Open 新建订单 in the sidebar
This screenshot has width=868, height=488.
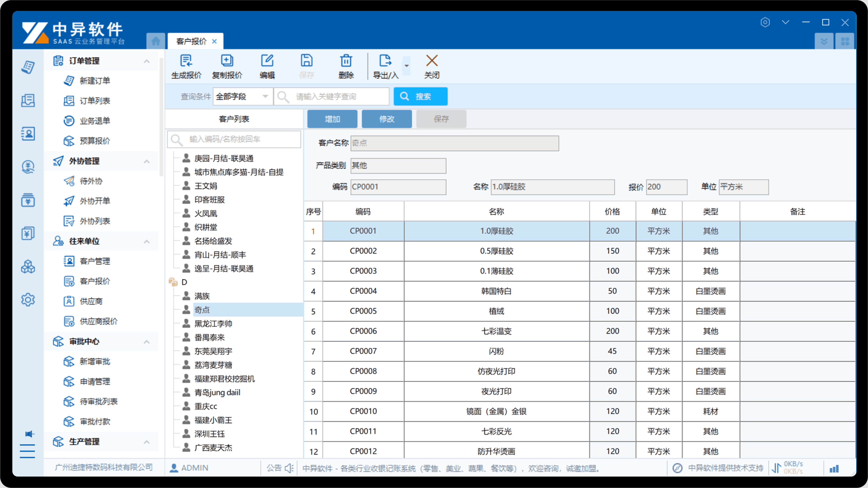coord(95,81)
